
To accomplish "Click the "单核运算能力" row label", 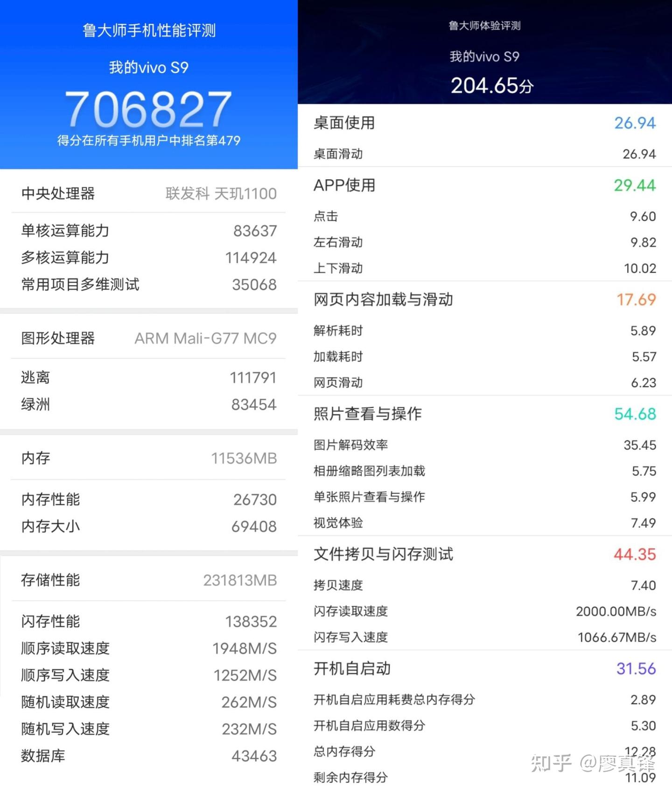I will [x=65, y=231].
